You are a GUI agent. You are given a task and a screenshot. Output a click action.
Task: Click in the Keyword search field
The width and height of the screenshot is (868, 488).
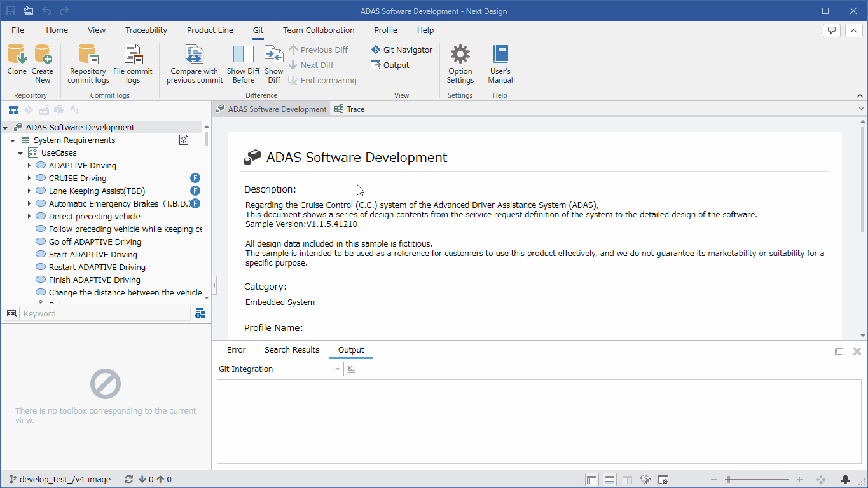tap(105, 313)
